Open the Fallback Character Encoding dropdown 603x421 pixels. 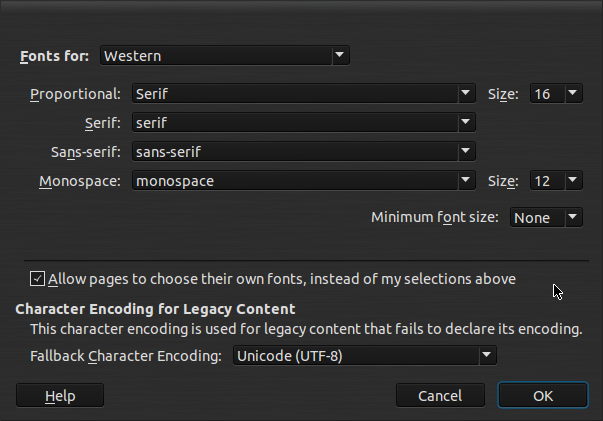pos(364,355)
